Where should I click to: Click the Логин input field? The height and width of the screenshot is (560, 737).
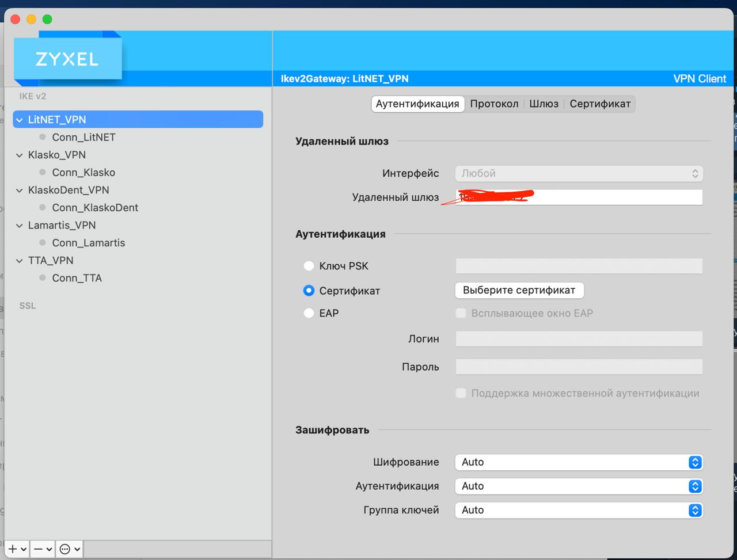pyautogui.click(x=579, y=338)
